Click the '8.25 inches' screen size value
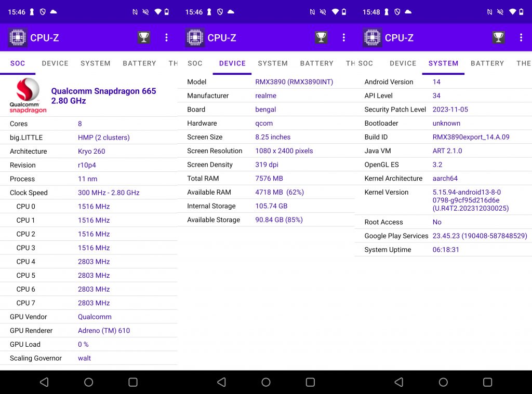532x394 pixels. click(x=273, y=137)
